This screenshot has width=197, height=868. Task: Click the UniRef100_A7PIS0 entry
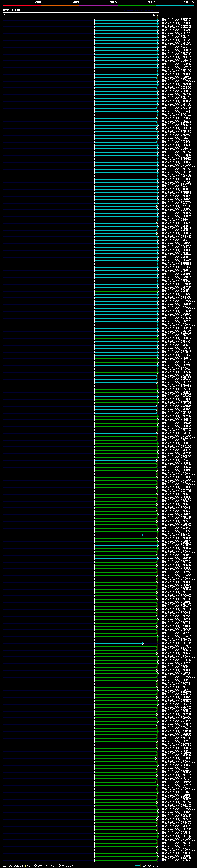(177, 152)
